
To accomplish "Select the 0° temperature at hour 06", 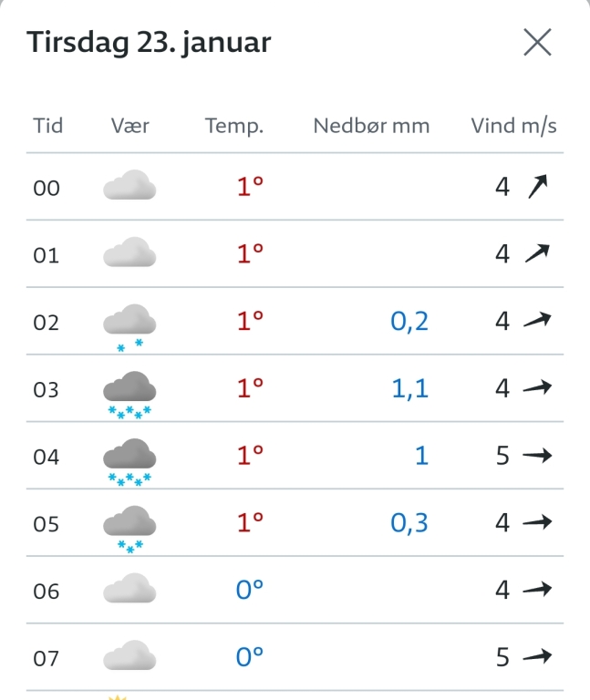I will click(x=250, y=590).
